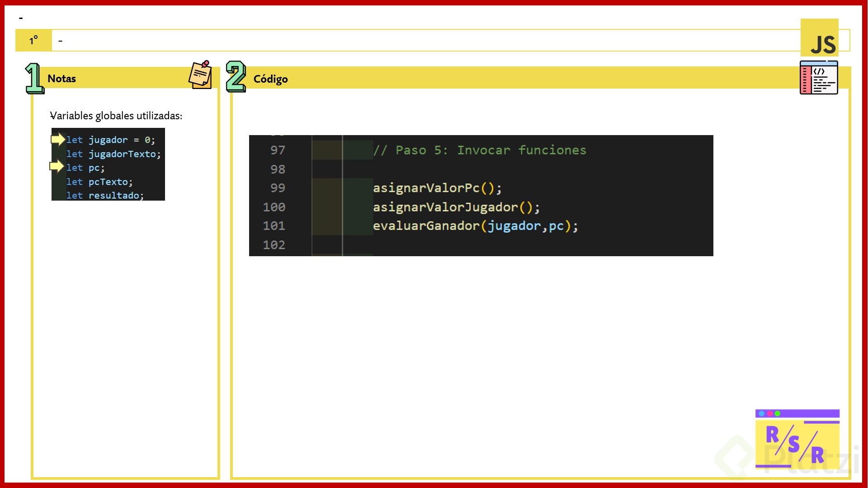Click line number 98
The width and height of the screenshot is (868, 488).
278,169
